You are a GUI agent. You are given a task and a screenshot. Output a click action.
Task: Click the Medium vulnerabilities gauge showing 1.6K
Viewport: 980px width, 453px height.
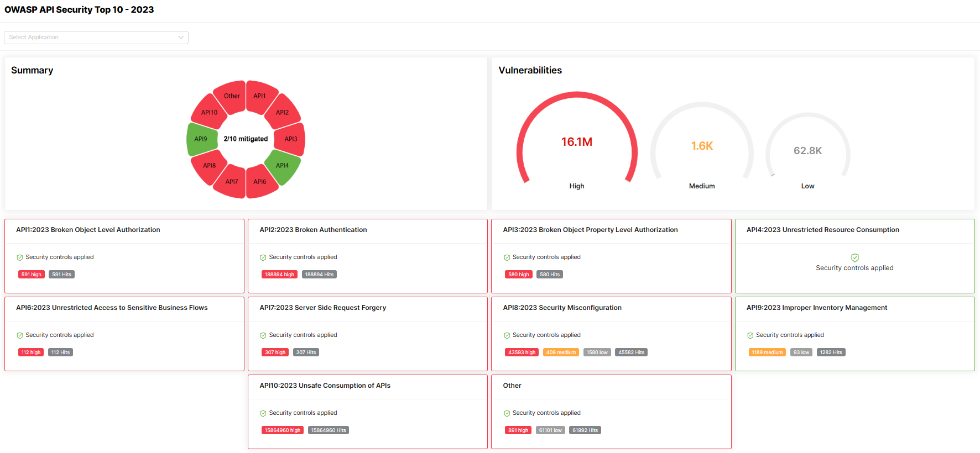click(x=702, y=146)
